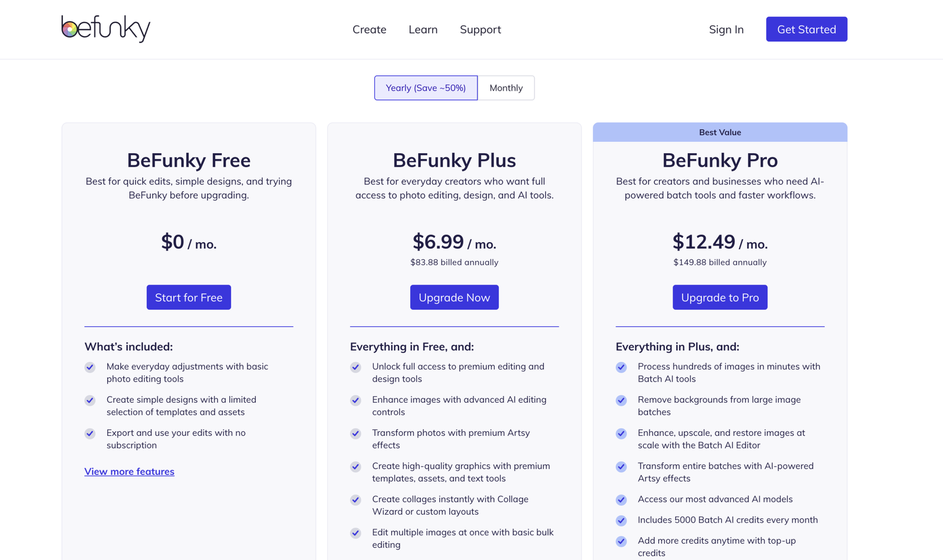Screen dimensions: 943x560
Task: Open View more features link
Action: pyautogui.click(x=129, y=472)
